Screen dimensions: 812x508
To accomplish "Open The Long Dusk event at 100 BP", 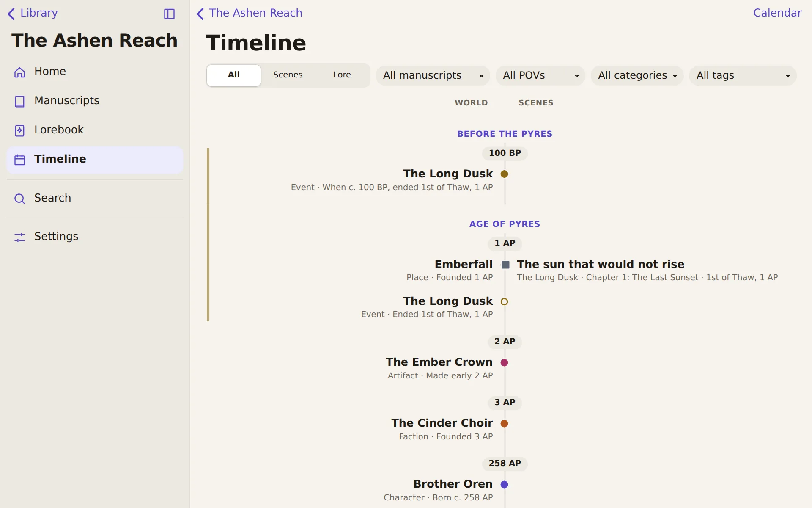I will point(448,174).
